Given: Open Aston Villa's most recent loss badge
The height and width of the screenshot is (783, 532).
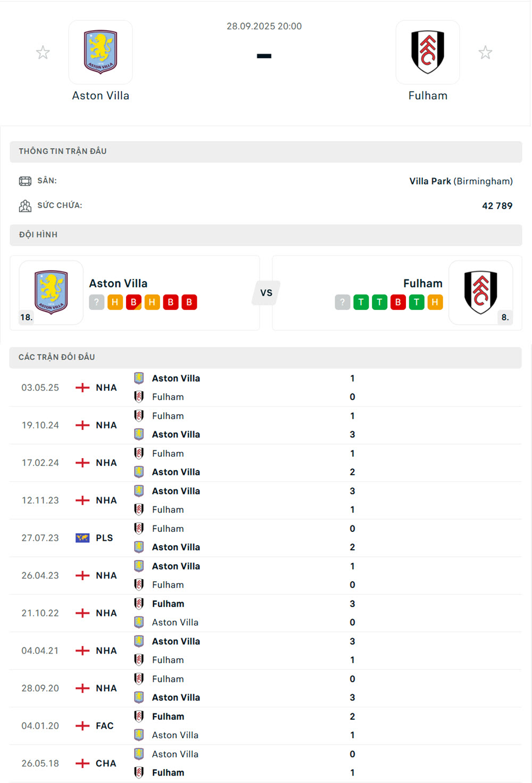Looking at the screenshot, I should (134, 302).
